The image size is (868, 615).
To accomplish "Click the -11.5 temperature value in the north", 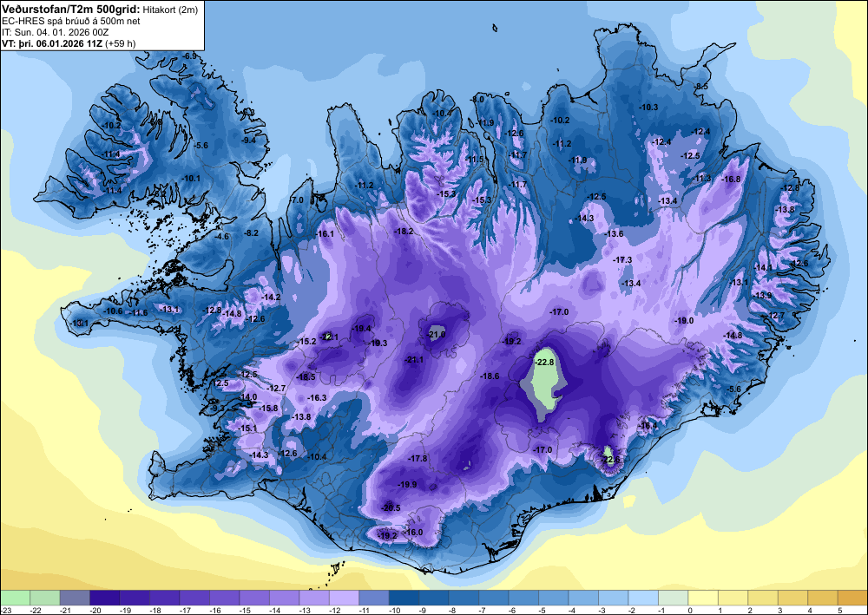I will click(x=475, y=160).
